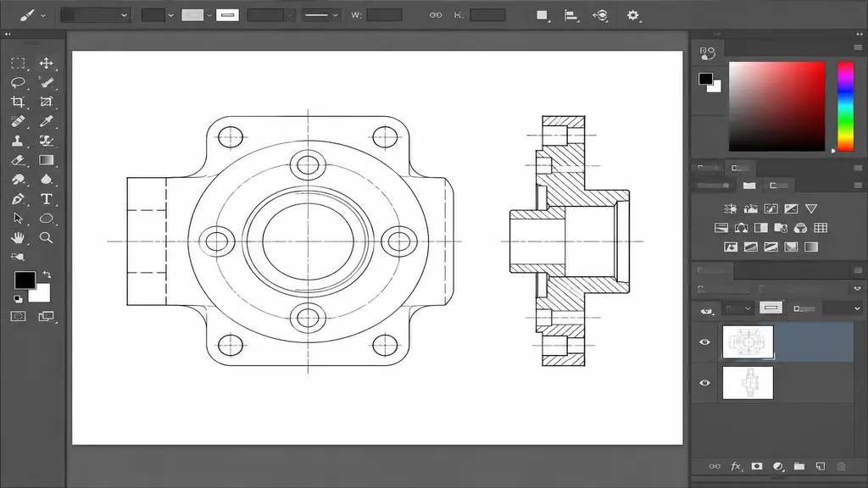Add a Gradient Map adjustment
The image size is (868, 488).
pos(811,247)
